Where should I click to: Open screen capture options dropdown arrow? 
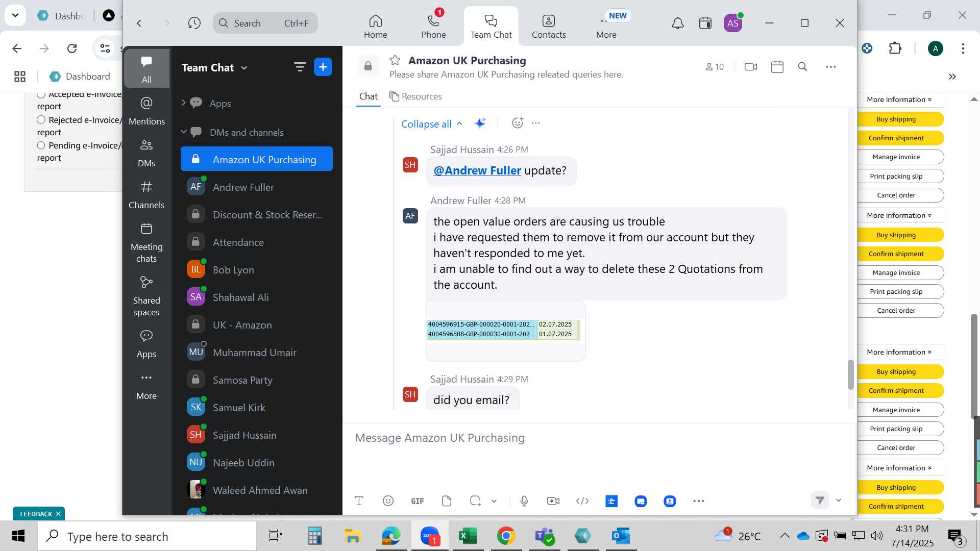point(494,501)
